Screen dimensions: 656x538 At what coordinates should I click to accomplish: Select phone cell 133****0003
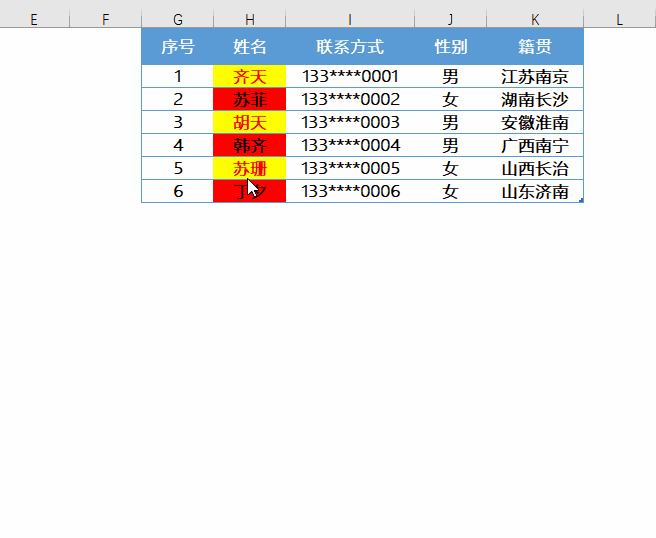(350, 122)
